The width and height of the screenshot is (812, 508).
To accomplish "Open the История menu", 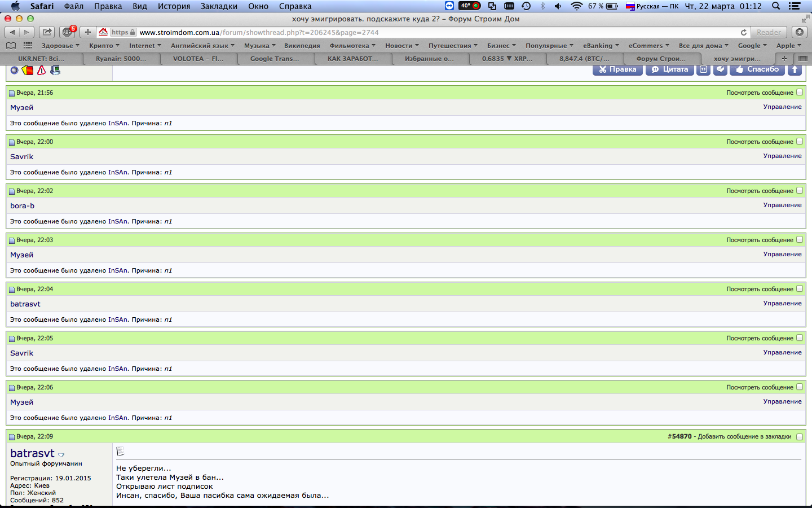I will [174, 6].
